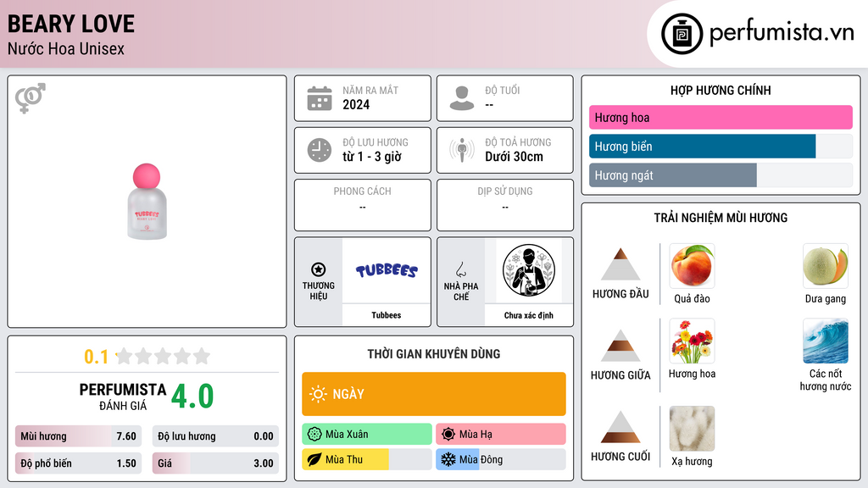Click the Xạ hương note label
The image size is (868, 488).
coord(692,461)
